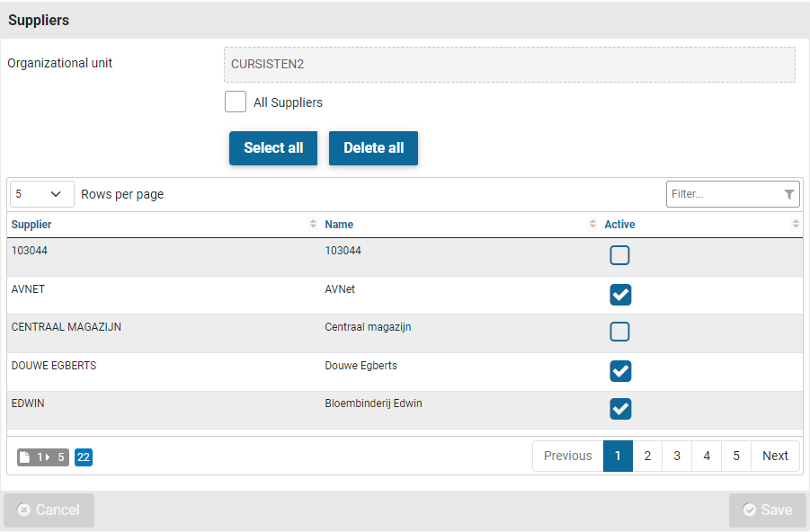Click into the Filter text field
The width and height of the screenshot is (810, 532).
[724, 194]
